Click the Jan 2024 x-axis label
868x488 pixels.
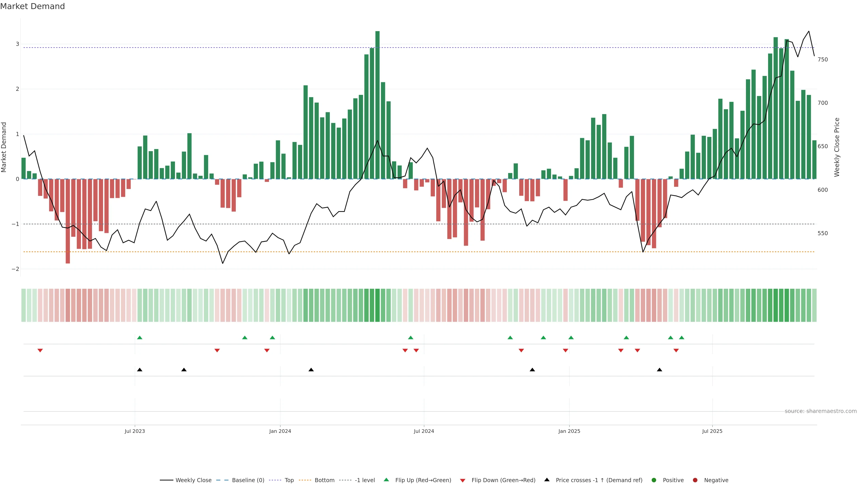pyautogui.click(x=280, y=432)
